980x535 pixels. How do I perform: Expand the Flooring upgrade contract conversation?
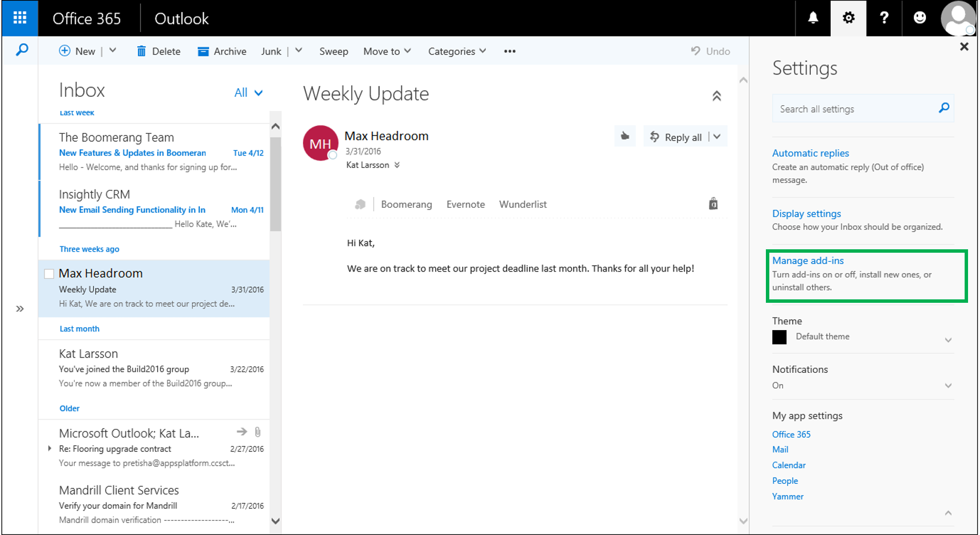[50, 448]
